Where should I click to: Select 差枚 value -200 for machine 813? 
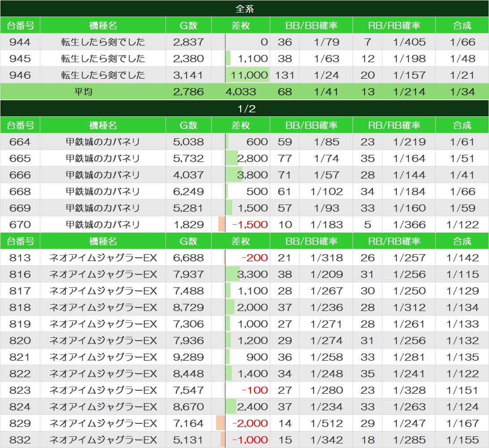(x=240, y=258)
